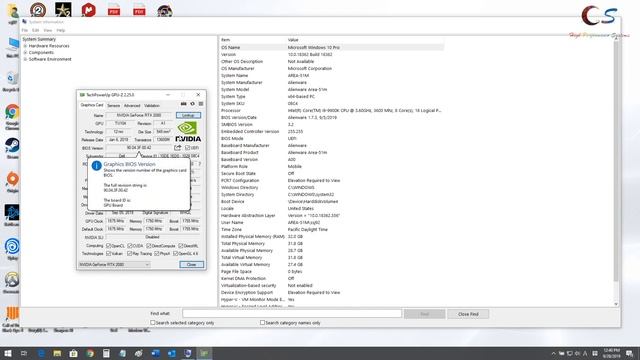Open File Explorer from the taskbar
640x360 pixels.
57,353
